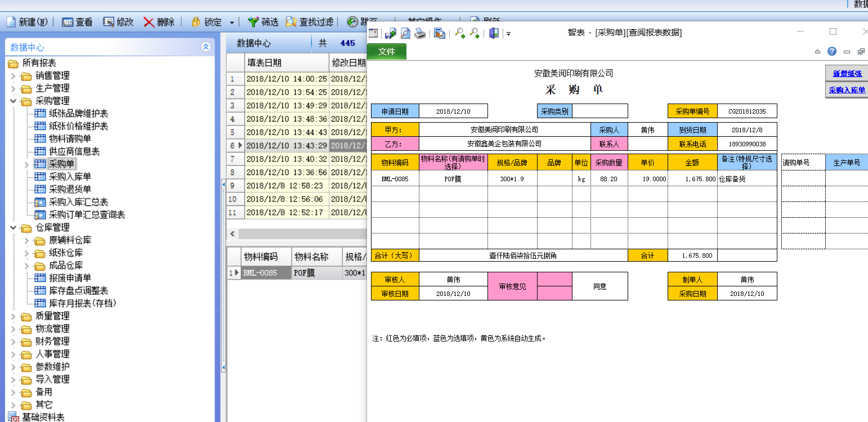Click the printer icon in 智表 toolbar
Screen dimensions: 868x422
point(420,34)
